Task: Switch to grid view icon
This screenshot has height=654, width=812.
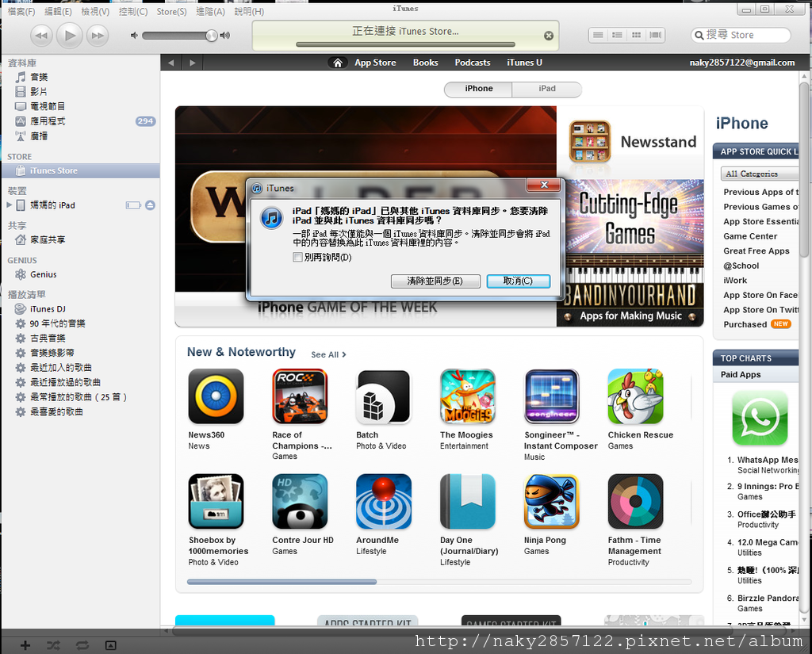Action: 637,35
